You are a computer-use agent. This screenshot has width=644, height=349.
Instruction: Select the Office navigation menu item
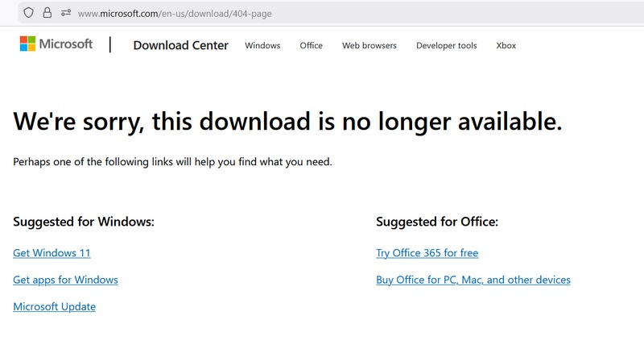coord(311,46)
